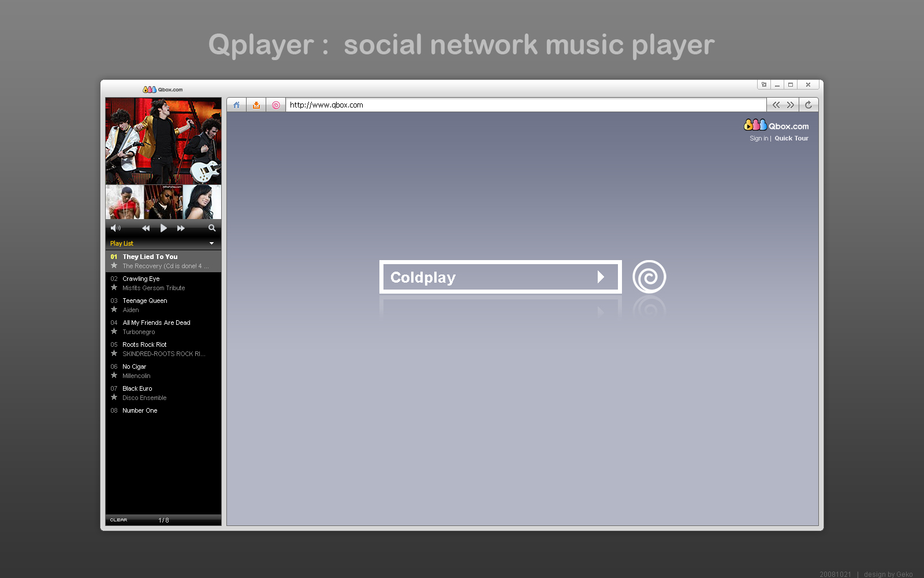The height and width of the screenshot is (578, 924).
Task: Maximize the Qplayer window
Action: [x=791, y=84]
